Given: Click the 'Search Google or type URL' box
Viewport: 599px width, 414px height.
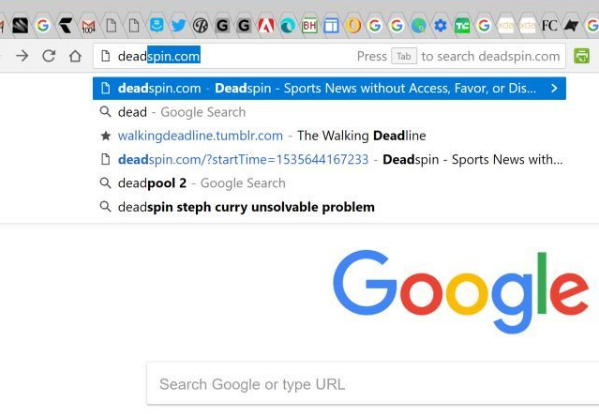Looking at the screenshot, I should pyautogui.click(x=372, y=384).
